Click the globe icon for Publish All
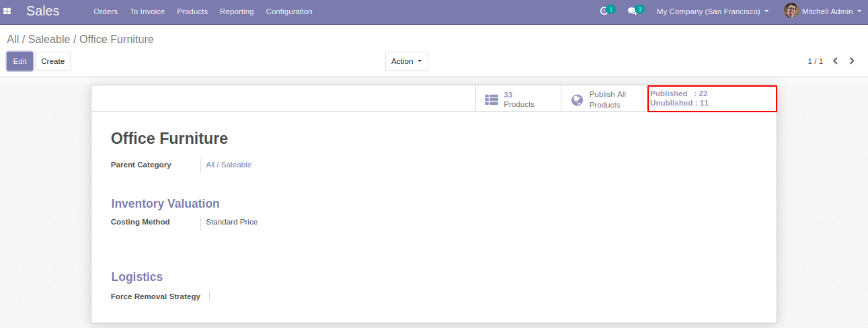The image size is (868, 328). (577, 99)
